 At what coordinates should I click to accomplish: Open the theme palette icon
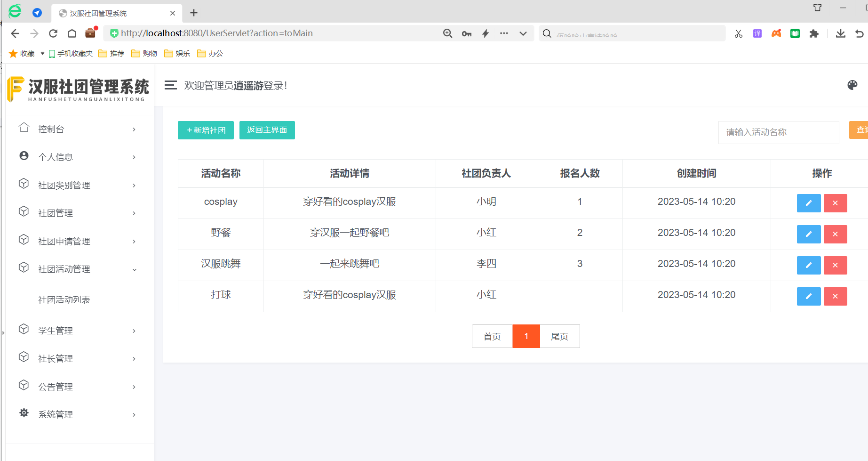click(852, 85)
